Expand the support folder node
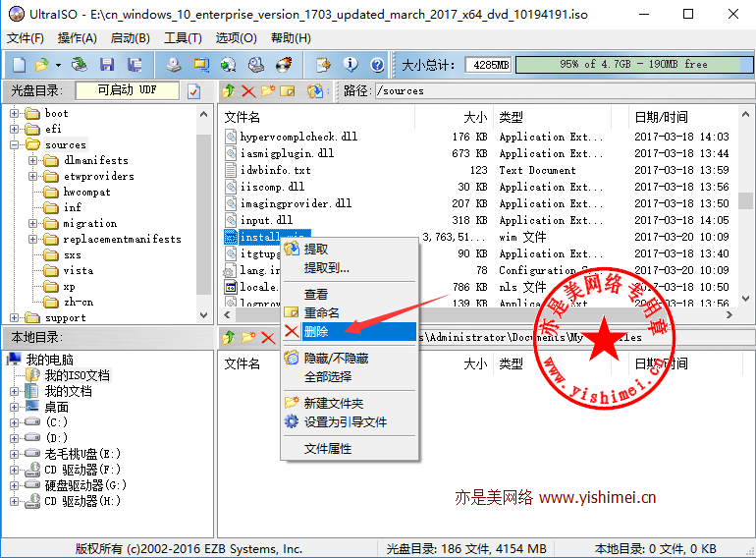Image resolution: width=756 pixels, height=558 pixels. (14, 318)
